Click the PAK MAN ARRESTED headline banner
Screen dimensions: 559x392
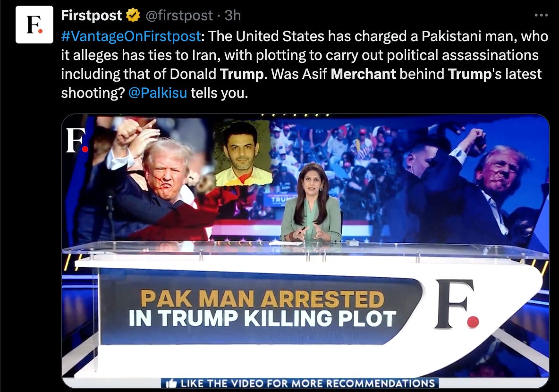(262, 299)
